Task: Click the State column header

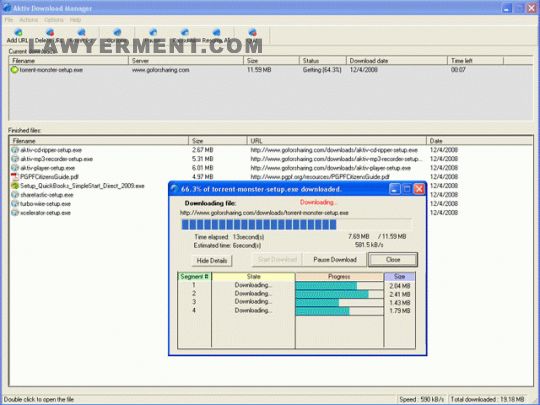Action: pyautogui.click(x=253, y=277)
